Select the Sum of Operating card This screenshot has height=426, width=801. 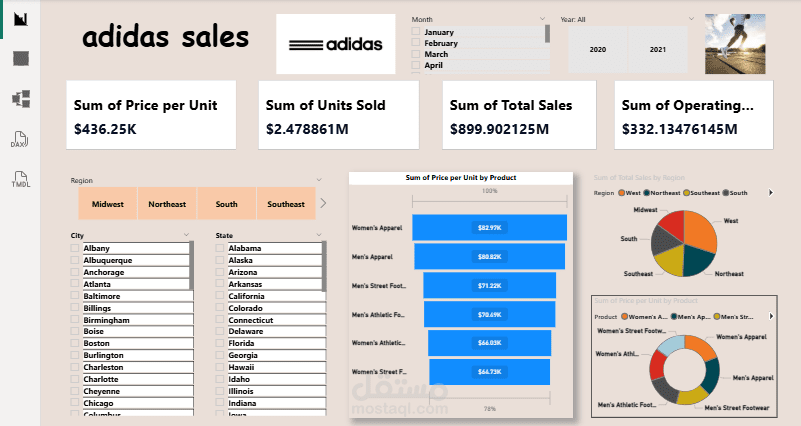coord(694,115)
